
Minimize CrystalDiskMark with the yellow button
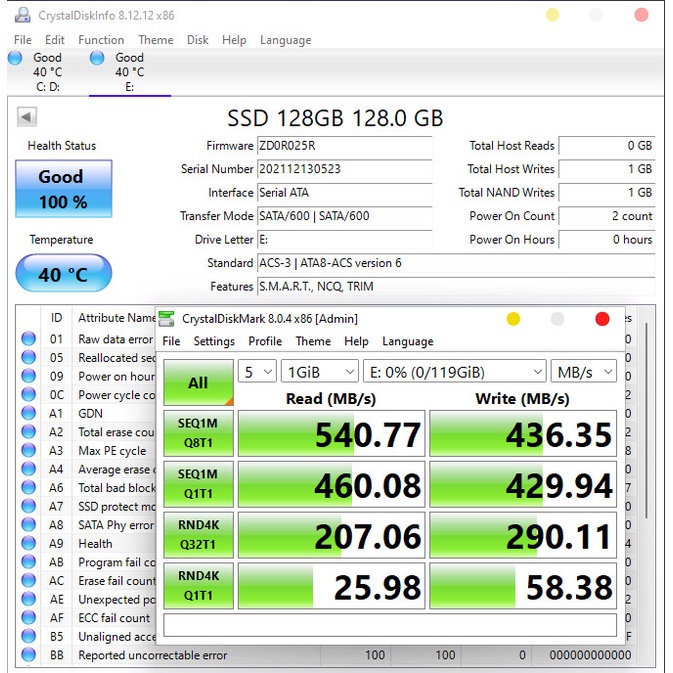[513, 319]
